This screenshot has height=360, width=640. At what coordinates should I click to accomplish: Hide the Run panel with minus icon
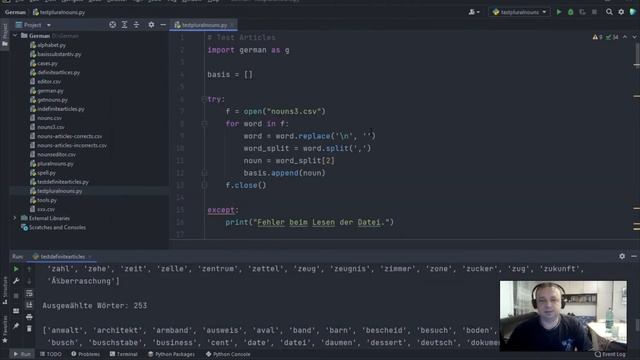coord(633,256)
